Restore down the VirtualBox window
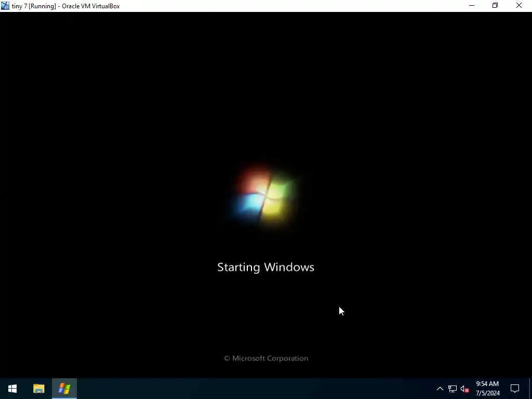Viewport: 532px width, 399px height. pos(495,6)
